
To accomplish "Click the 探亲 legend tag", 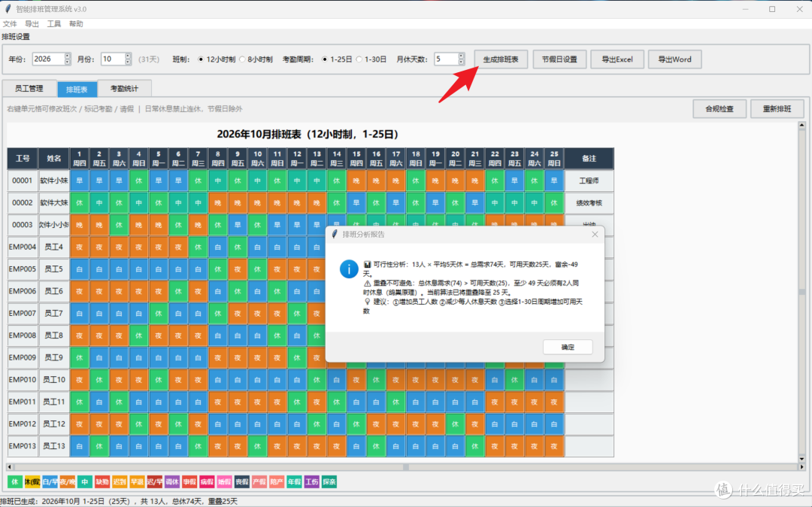I will pyautogui.click(x=329, y=481).
